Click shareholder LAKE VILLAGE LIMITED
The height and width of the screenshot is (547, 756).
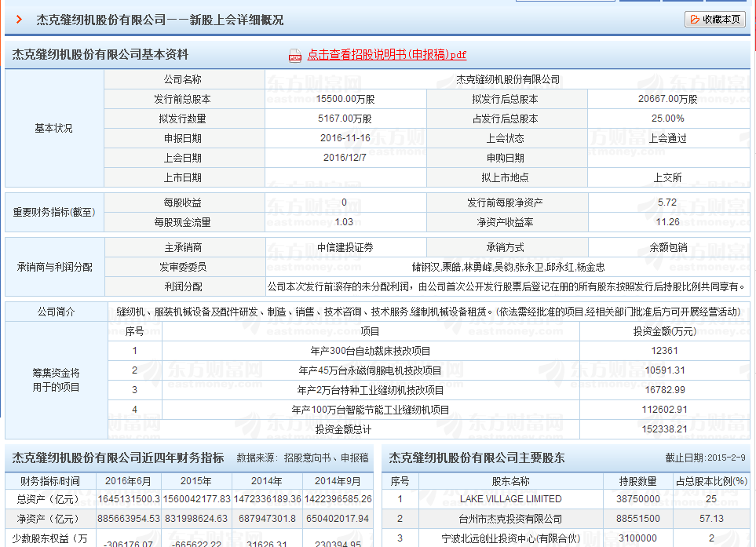(510, 499)
